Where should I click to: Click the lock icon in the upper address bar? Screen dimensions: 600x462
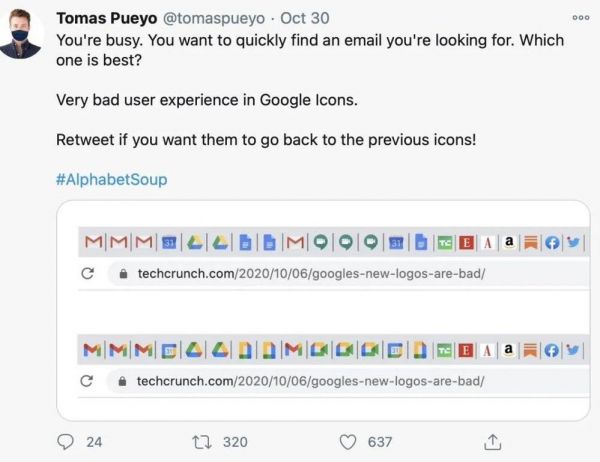pyautogui.click(x=123, y=273)
